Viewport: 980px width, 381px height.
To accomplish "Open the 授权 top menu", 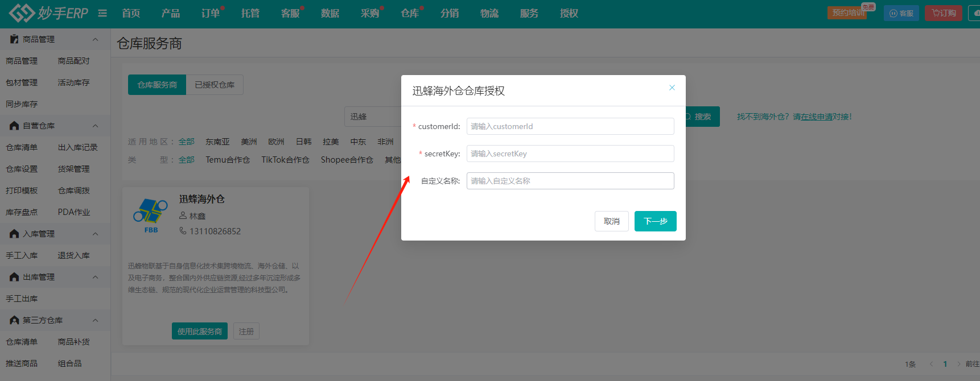I will 569,13.
